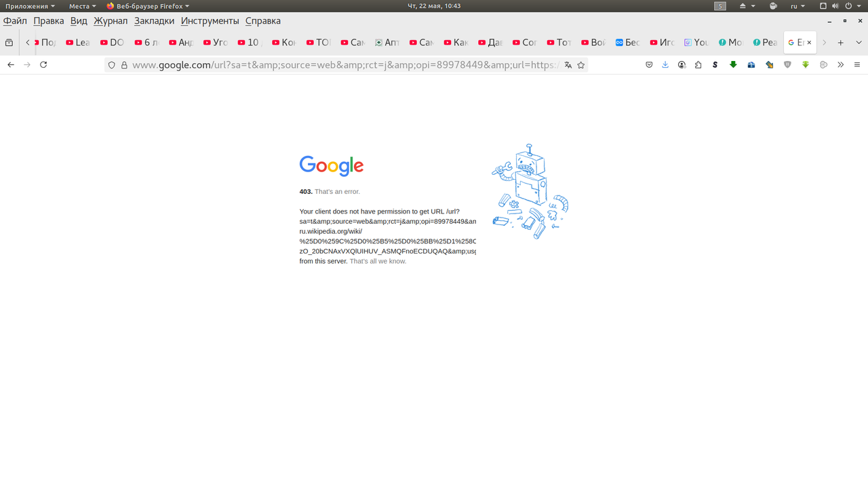Screen dimensions: 868x488
Task: Open the Firefox View icon beside the tabs
Action: point(9,42)
